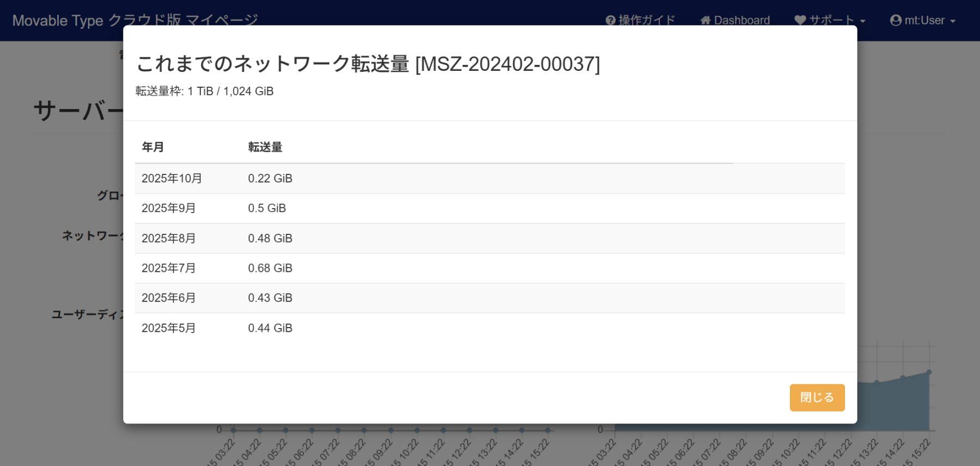This screenshot has height=466, width=980.
Task: Open the 操作ガイド menu label
Action: (647, 20)
